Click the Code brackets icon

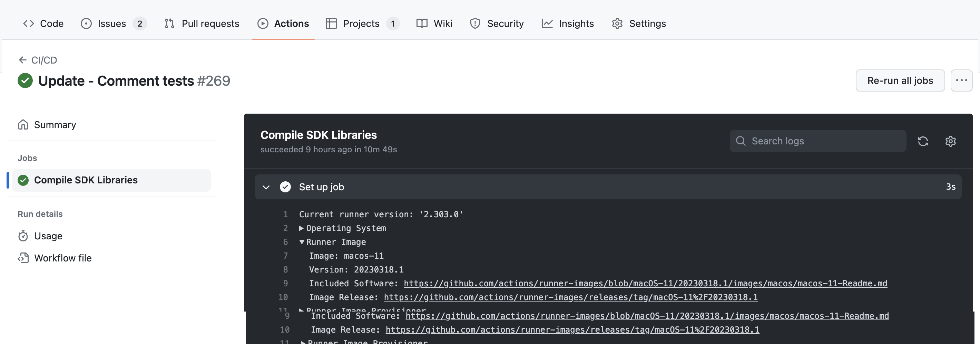pos(29,23)
